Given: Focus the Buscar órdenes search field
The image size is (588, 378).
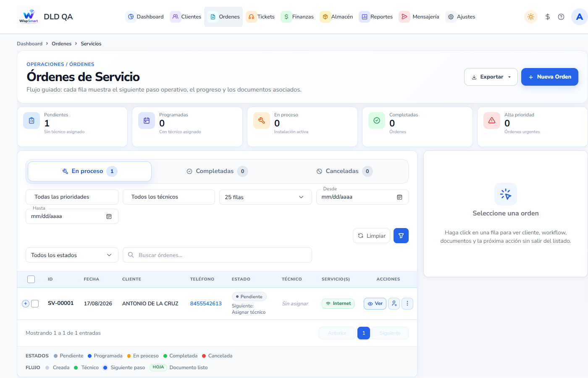Looking at the screenshot, I should (217, 255).
